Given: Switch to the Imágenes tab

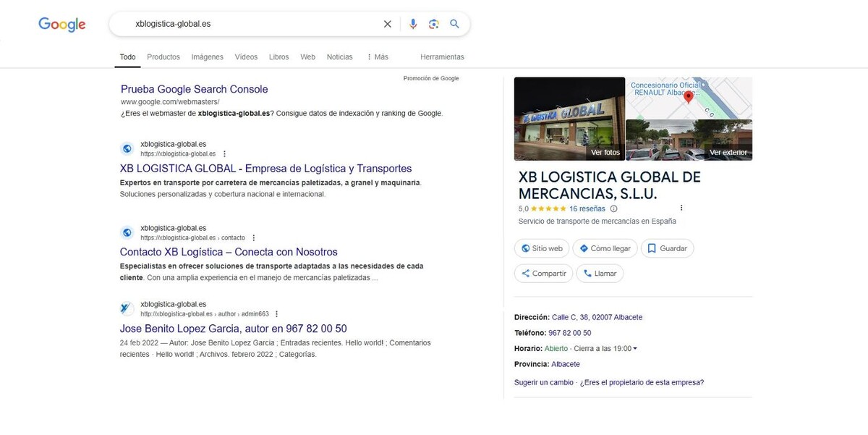Looking at the screenshot, I should pyautogui.click(x=207, y=57).
